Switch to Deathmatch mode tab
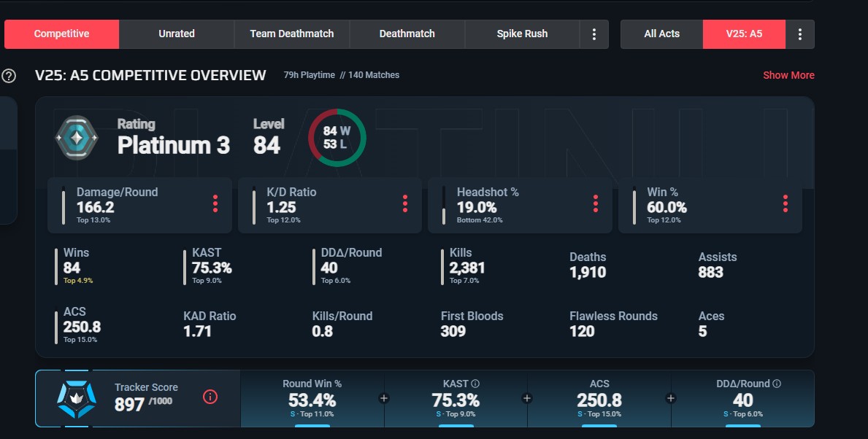This screenshot has width=868, height=439. (407, 34)
